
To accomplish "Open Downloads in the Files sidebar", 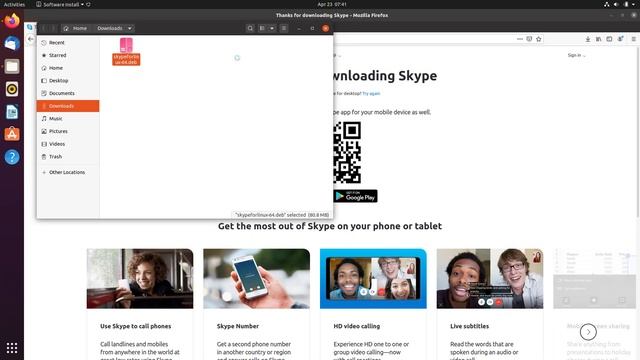I will (68, 106).
